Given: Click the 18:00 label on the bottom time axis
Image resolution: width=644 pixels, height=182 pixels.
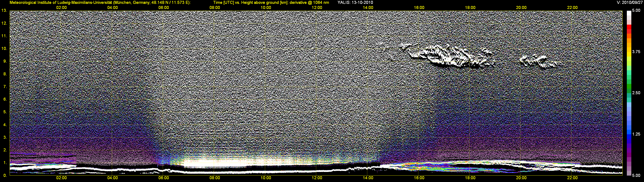Looking at the screenshot, I should pos(470,178).
